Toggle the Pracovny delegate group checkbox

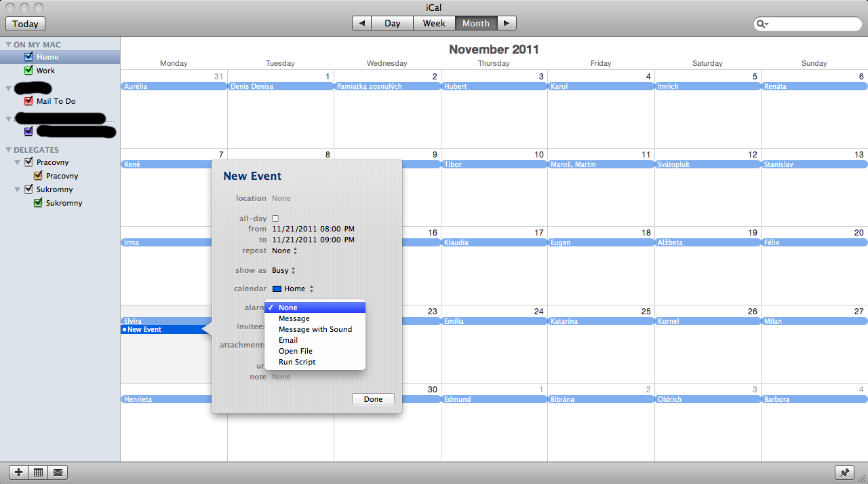pyautogui.click(x=28, y=162)
